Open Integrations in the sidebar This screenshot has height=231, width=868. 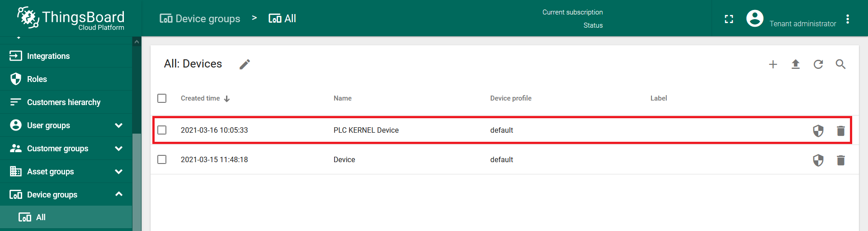tap(48, 56)
